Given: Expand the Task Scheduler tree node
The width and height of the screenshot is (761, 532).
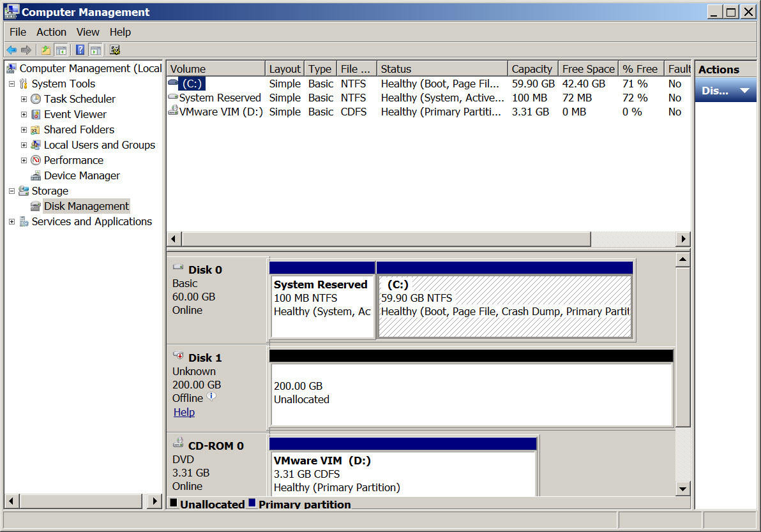Looking at the screenshot, I should [24, 99].
